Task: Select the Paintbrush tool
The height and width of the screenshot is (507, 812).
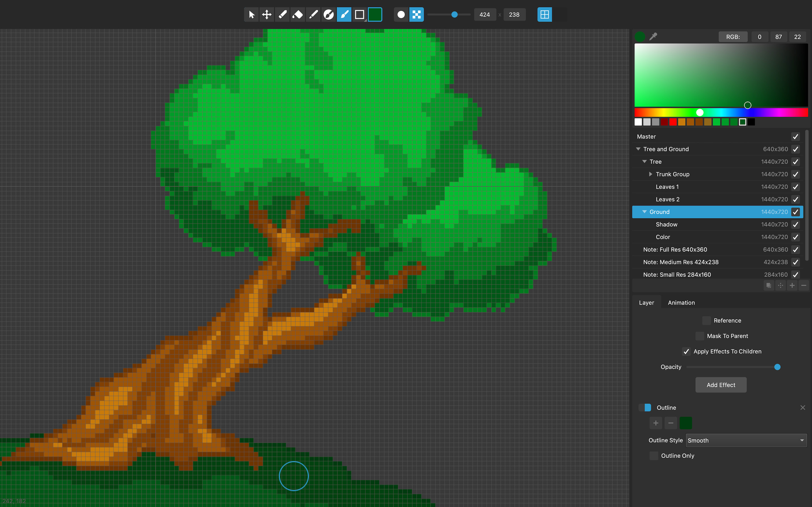Action: coord(344,14)
